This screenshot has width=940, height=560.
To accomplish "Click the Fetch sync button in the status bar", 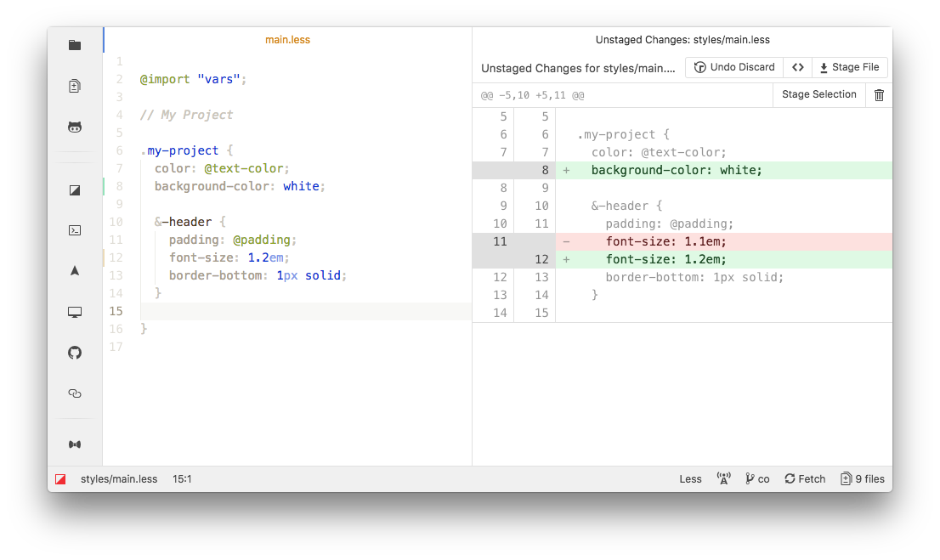I will pyautogui.click(x=805, y=478).
